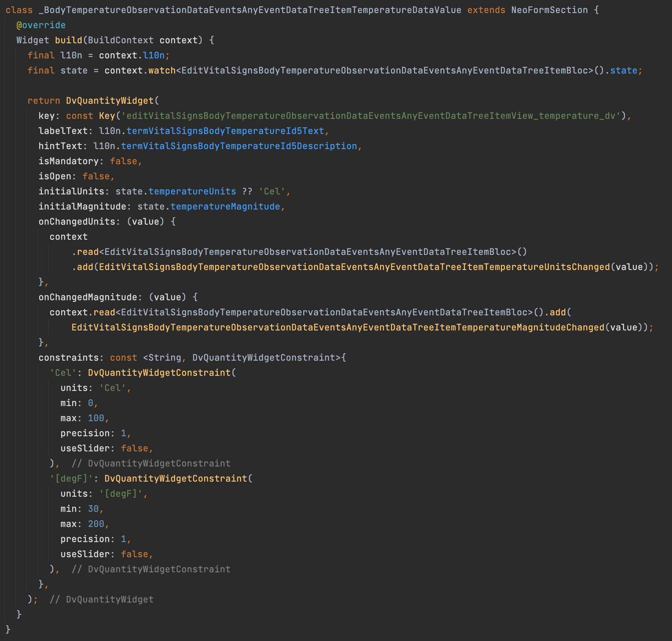Screen dimensions: 672x641
Task: Click precision value under Cel constraint
Action: 123,433
